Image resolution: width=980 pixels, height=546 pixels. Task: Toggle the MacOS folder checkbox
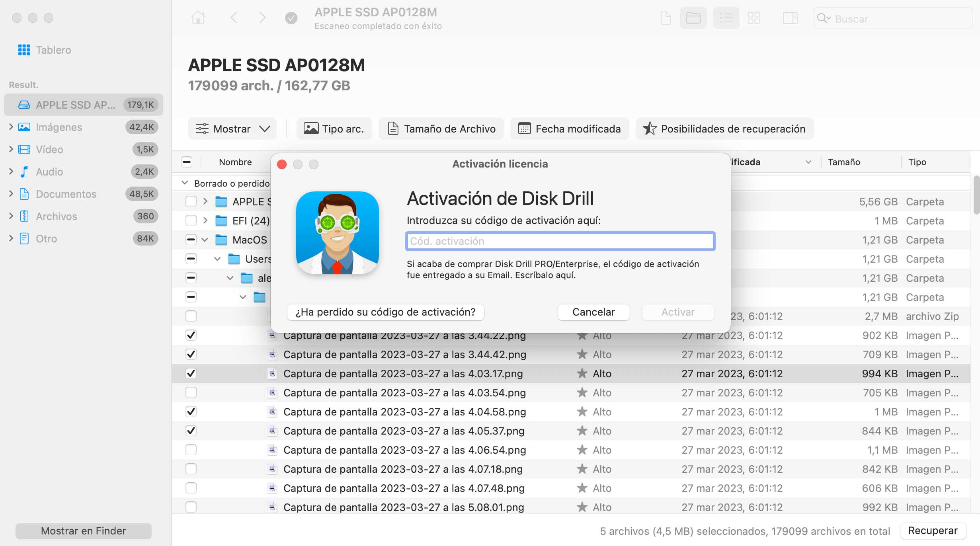point(191,240)
